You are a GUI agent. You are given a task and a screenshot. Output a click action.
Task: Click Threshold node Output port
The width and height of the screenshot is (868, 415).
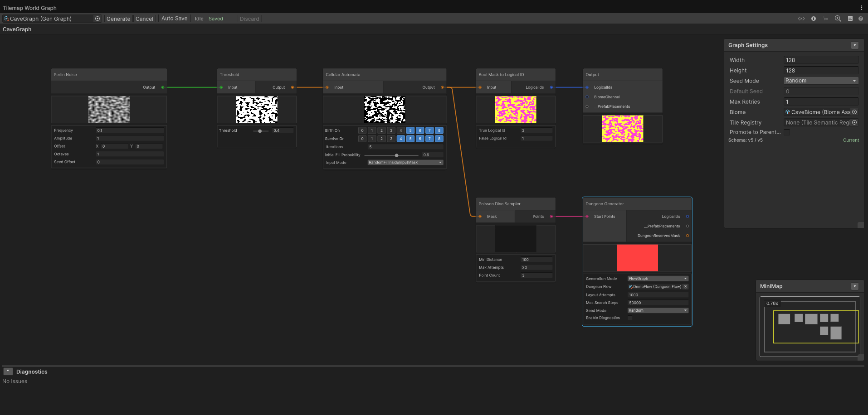[293, 87]
